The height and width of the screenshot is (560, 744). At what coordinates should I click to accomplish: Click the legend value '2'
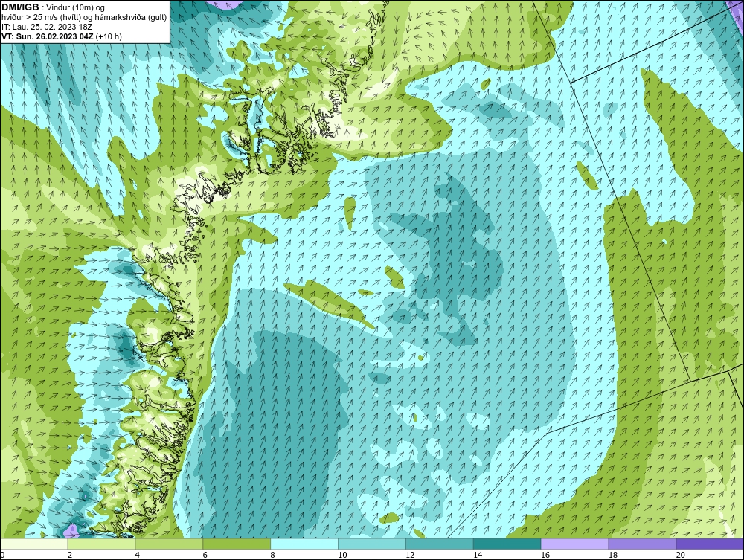pos(70,555)
